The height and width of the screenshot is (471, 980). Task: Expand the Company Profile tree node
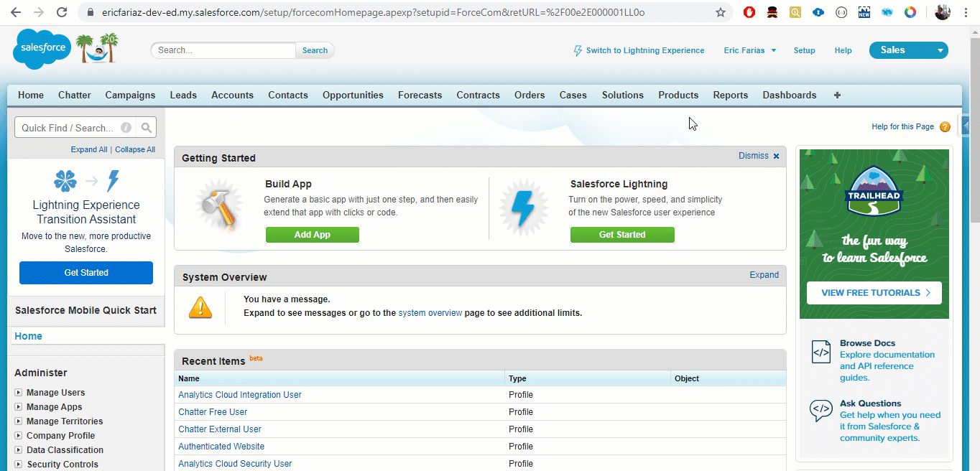19,436
